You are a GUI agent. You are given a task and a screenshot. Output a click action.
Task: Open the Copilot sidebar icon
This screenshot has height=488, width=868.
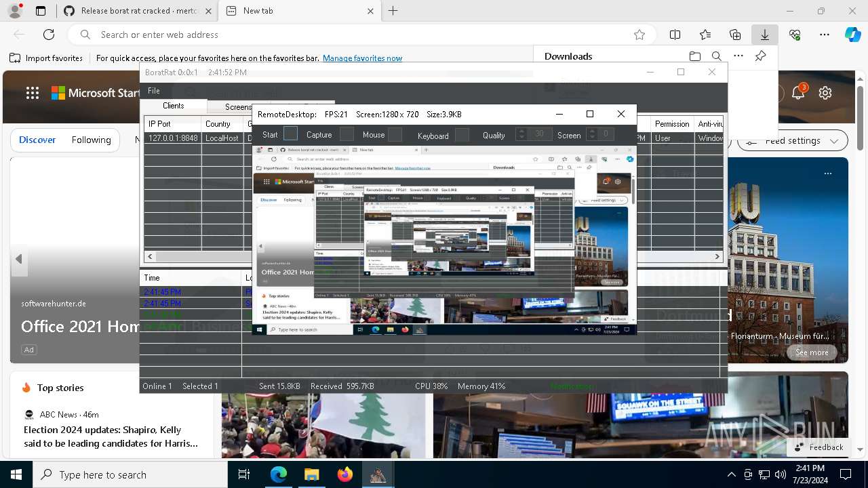[x=852, y=35]
